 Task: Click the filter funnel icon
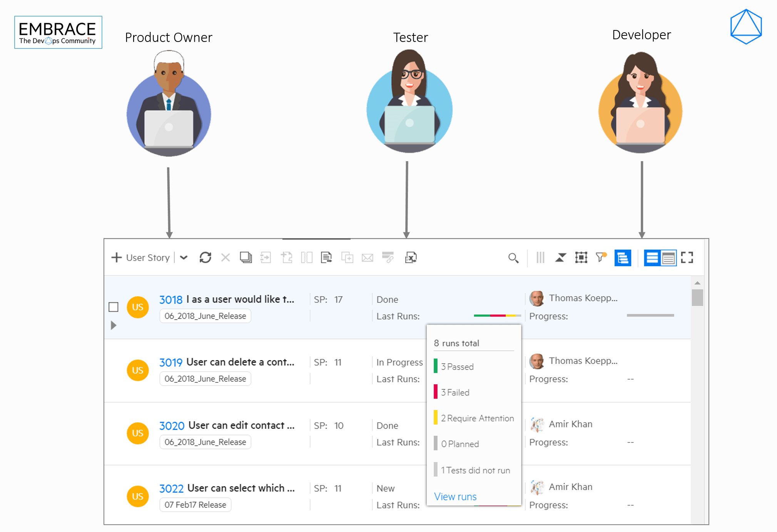[600, 257]
